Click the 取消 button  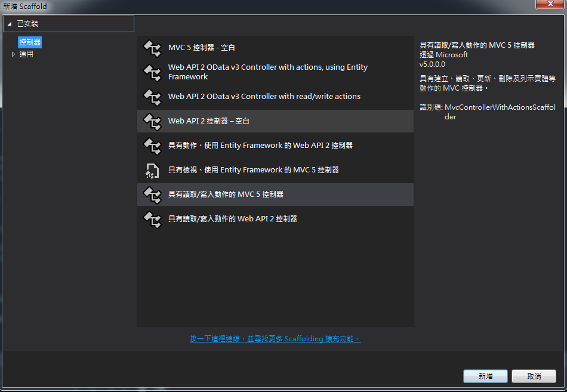point(534,376)
